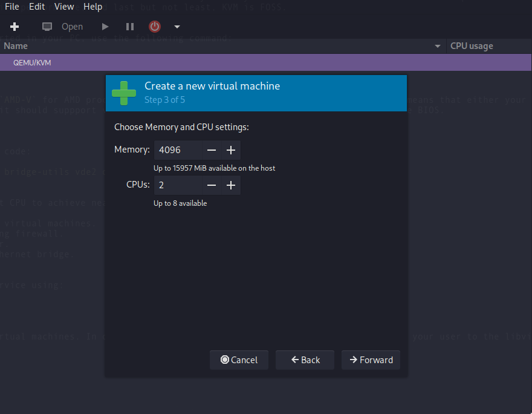Click Forward to proceed to step 4
Viewport: 532px width, 414px height.
[371, 360]
